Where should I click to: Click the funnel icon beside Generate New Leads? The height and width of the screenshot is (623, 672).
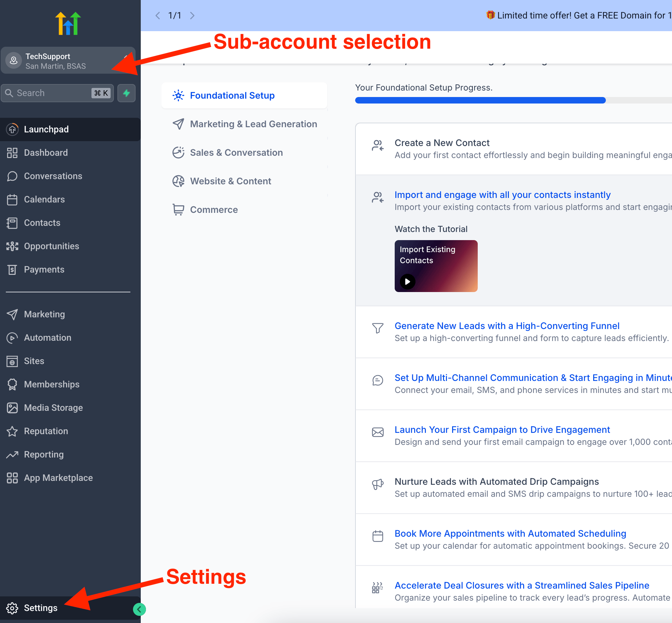(x=378, y=328)
